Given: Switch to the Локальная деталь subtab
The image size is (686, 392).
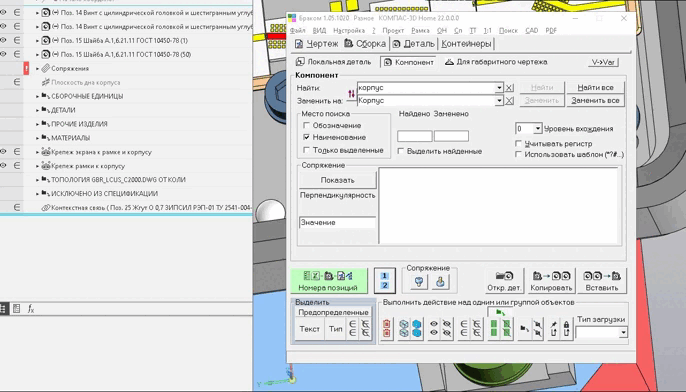Looking at the screenshot, I should click(333, 62).
